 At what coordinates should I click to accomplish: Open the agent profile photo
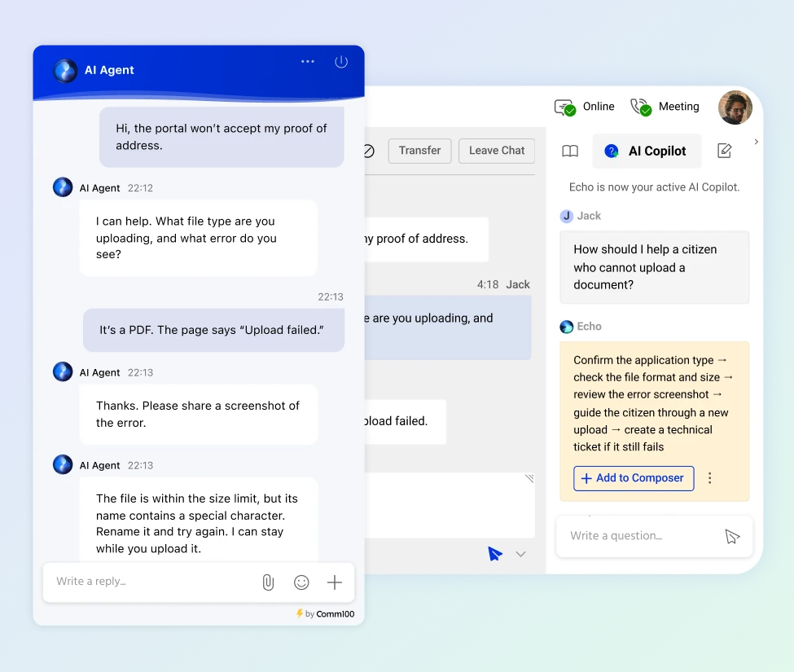pos(735,108)
